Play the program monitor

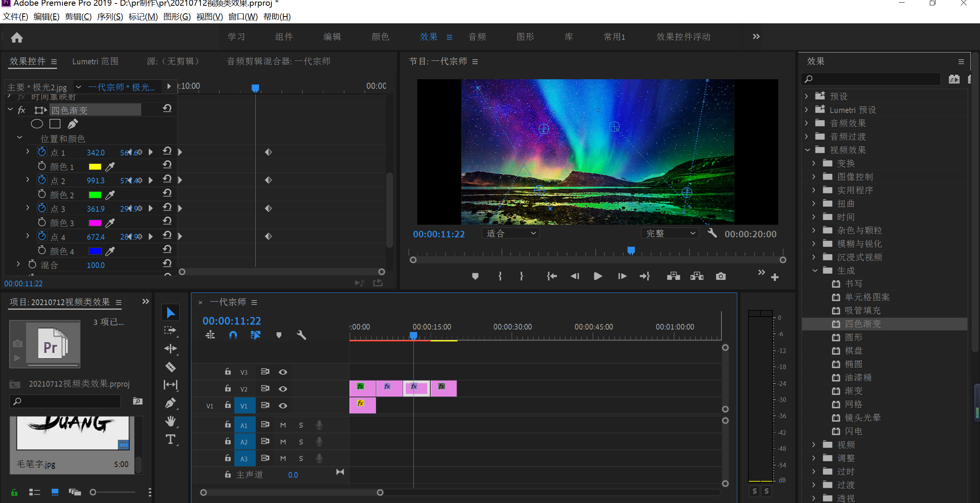598,276
